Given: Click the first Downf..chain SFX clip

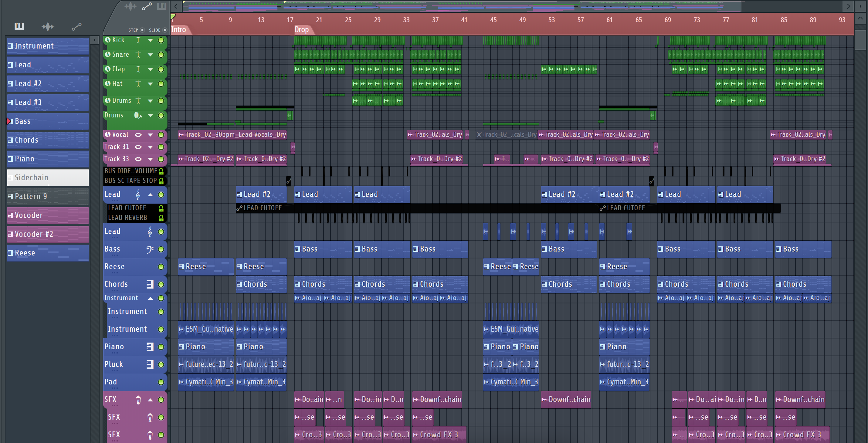Looking at the screenshot, I should coord(437,400).
